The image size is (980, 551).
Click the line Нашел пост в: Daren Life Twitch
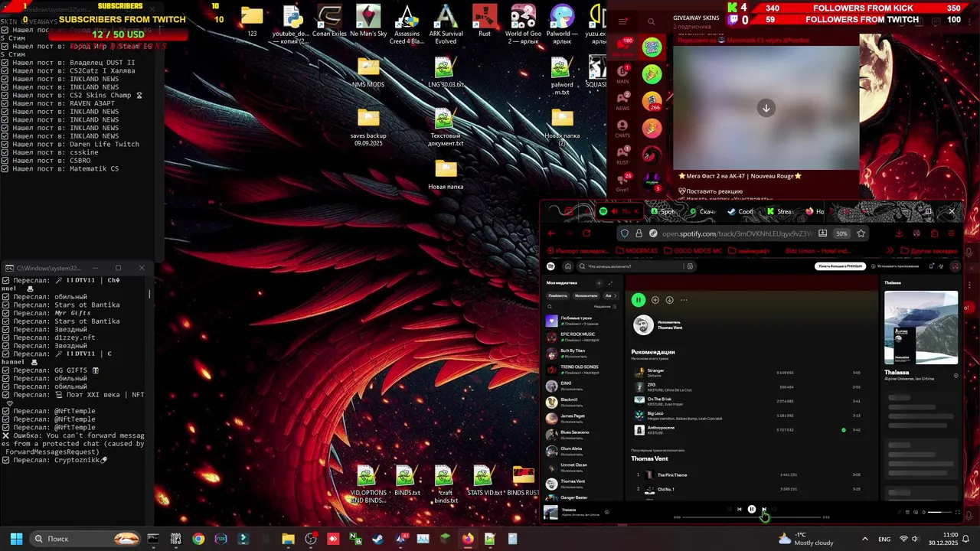[70, 144]
